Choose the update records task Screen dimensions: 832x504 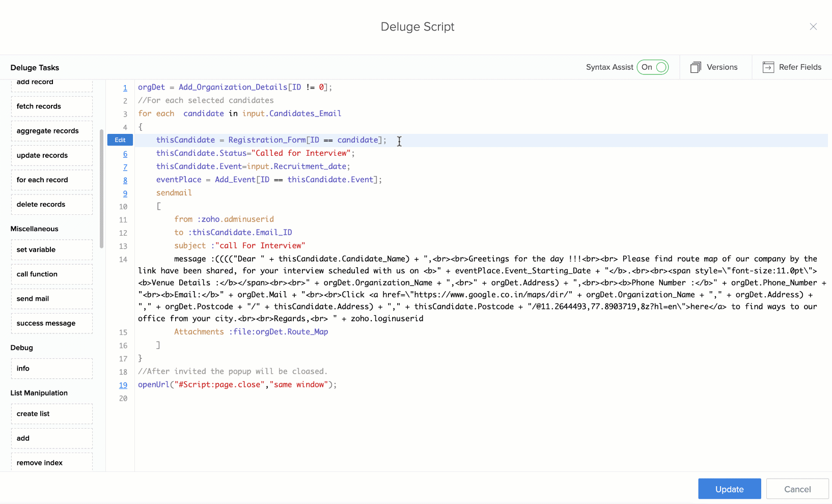(x=51, y=155)
